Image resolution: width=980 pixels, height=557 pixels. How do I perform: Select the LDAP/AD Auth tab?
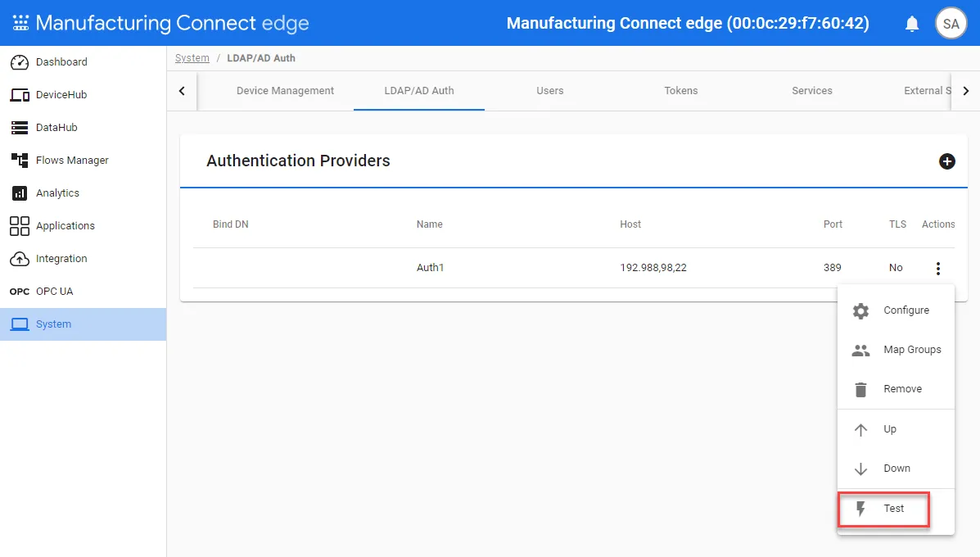coord(418,91)
